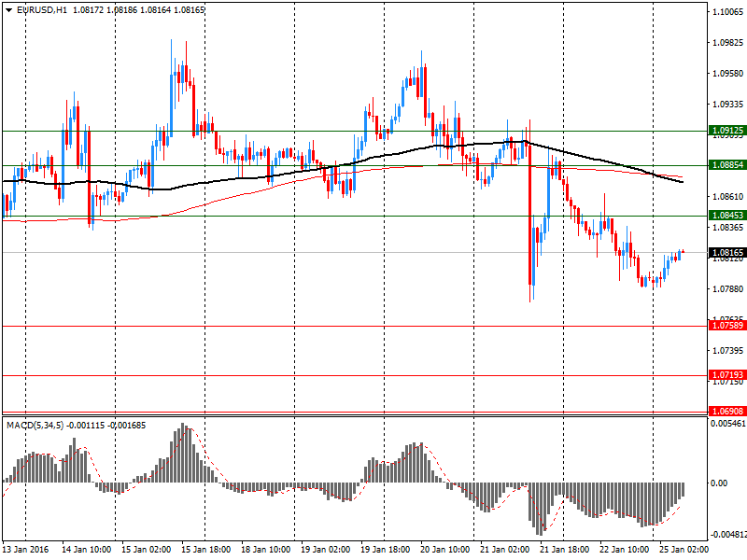This screenshot has height=560, width=747.
Task: Click the 22 Jan 10:00 time axis label
Action: click(x=625, y=549)
